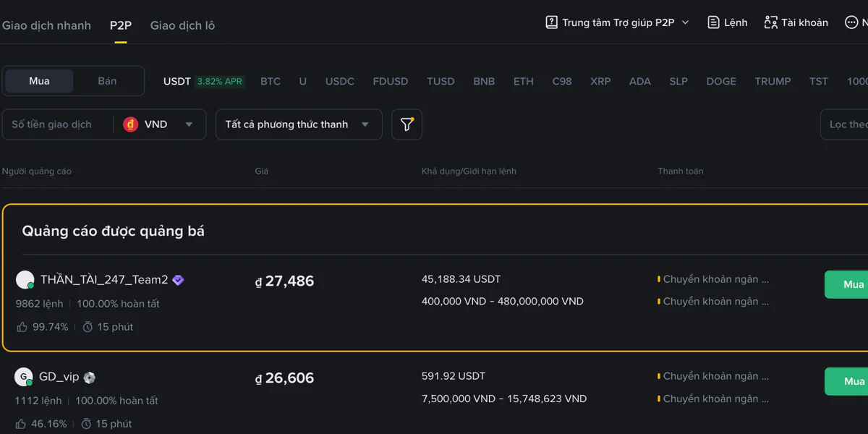Open the Tài khoản account icon
The width and height of the screenshot is (868, 434).
[x=771, y=22]
